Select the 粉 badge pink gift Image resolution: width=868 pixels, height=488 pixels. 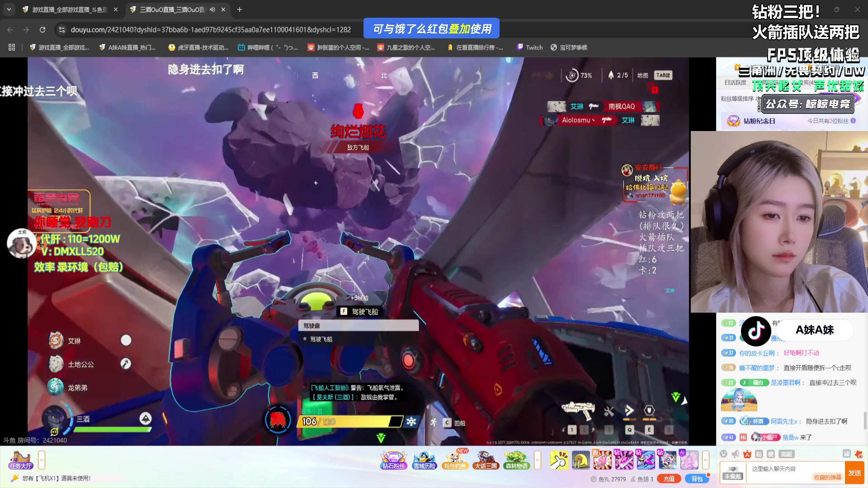coord(602,460)
